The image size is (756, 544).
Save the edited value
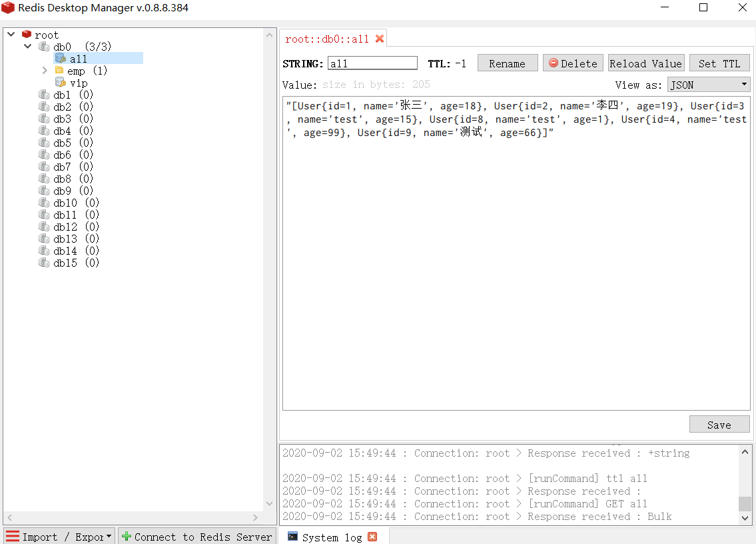click(x=719, y=424)
